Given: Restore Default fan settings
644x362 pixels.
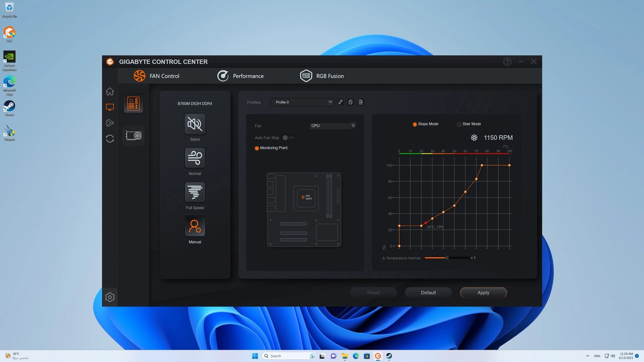Looking at the screenshot, I should (428, 292).
